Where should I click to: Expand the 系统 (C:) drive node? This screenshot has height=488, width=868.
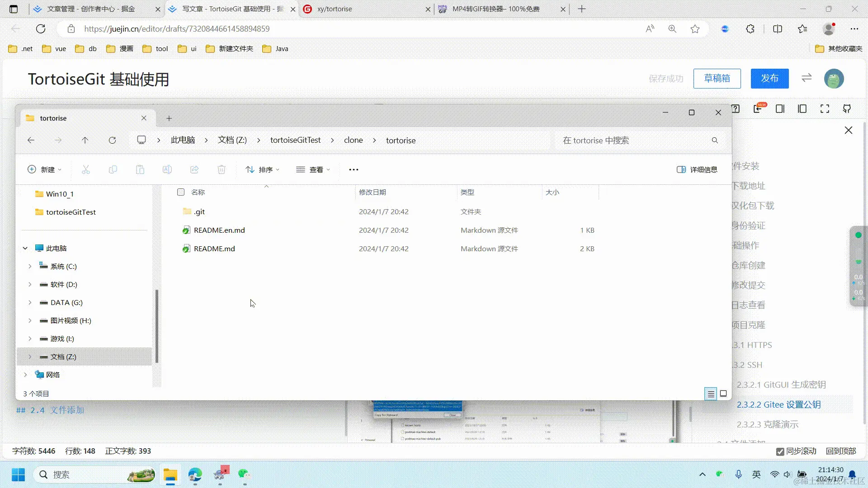click(x=30, y=266)
